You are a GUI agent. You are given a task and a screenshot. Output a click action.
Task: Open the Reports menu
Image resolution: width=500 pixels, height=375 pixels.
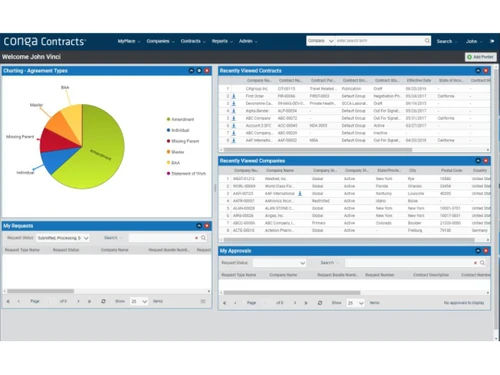(222, 41)
